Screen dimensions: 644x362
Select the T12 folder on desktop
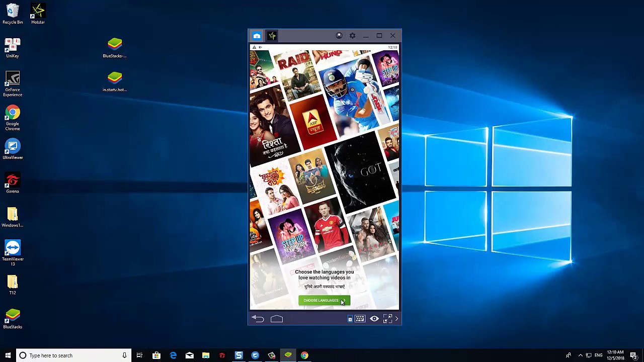tap(13, 285)
